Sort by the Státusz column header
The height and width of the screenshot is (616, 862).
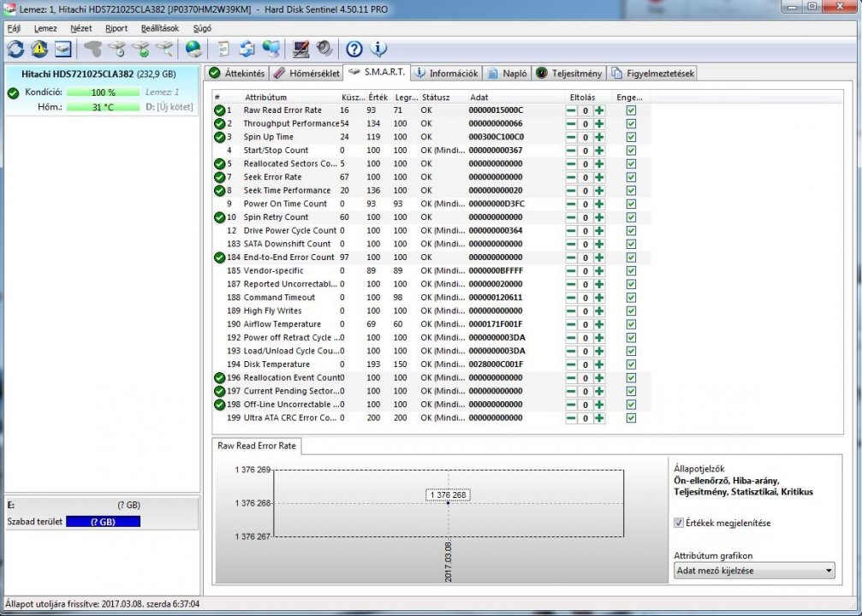coord(436,98)
